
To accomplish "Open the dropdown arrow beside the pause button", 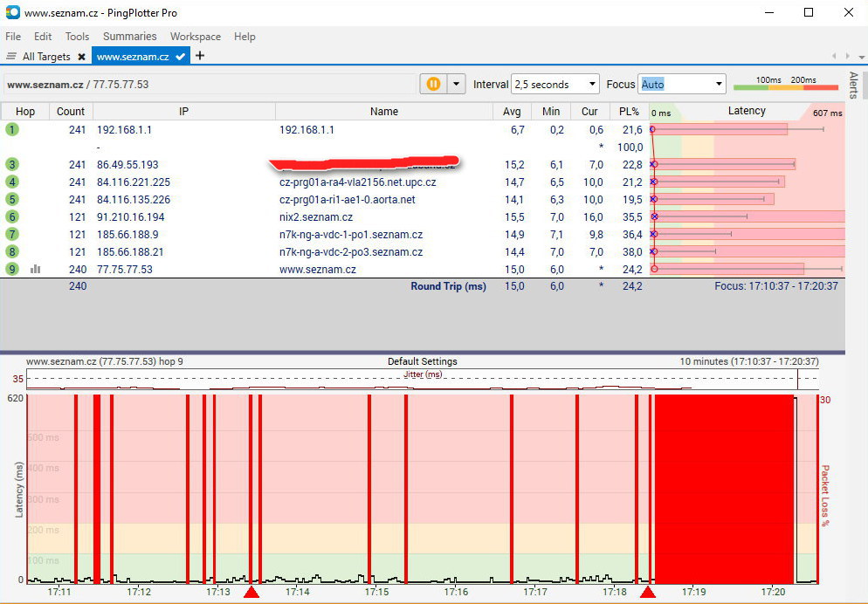I will tap(457, 84).
